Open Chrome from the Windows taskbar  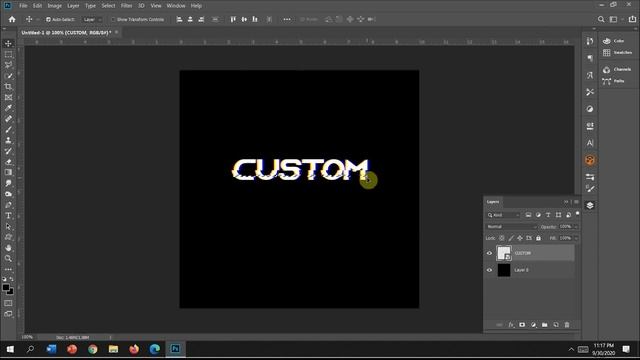(x=93, y=349)
